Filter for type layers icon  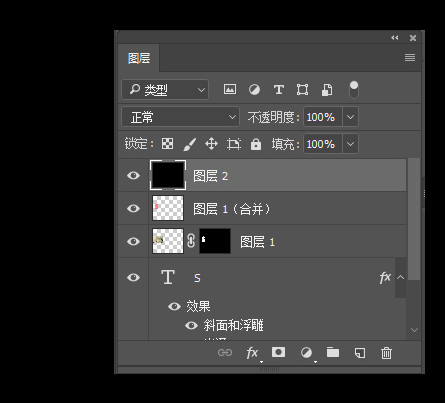tap(279, 89)
